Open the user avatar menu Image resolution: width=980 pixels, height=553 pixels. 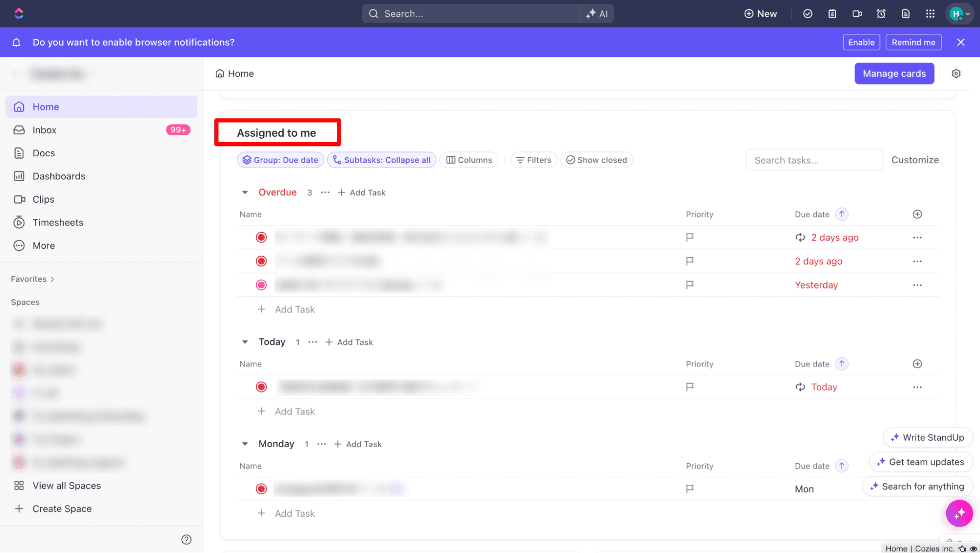coord(959,14)
